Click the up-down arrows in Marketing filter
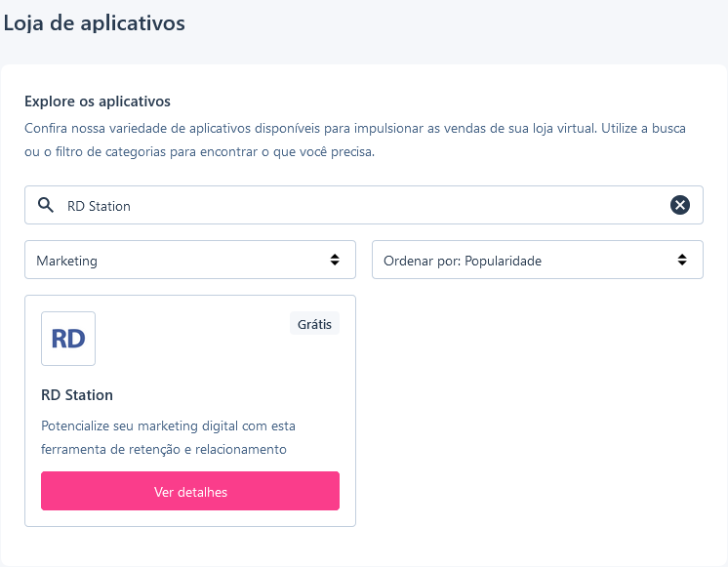The width and height of the screenshot is (728, 567). coord(335,260)
